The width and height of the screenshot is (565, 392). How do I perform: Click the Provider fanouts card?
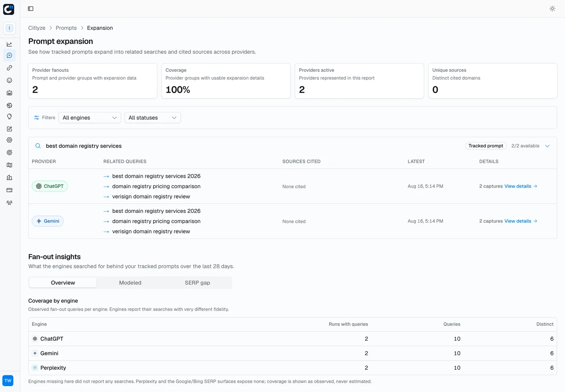(x=93, y=81)
